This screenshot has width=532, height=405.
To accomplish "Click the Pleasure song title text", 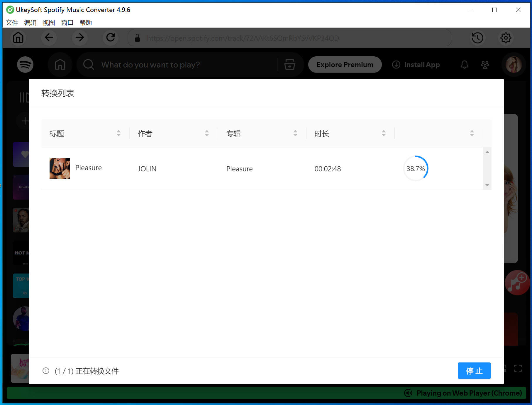I will tap(89, 168).
